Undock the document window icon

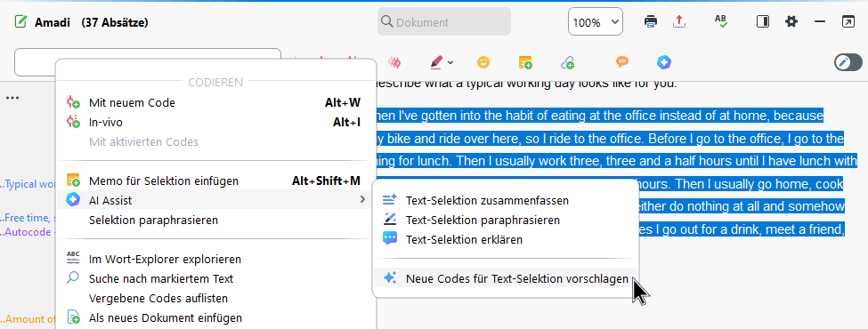pos(848,22)
